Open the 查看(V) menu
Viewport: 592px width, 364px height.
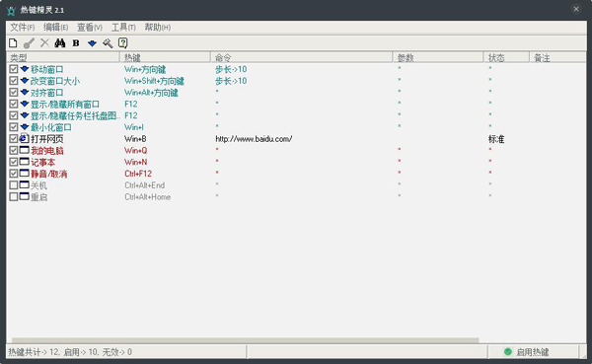coord(90,28)
